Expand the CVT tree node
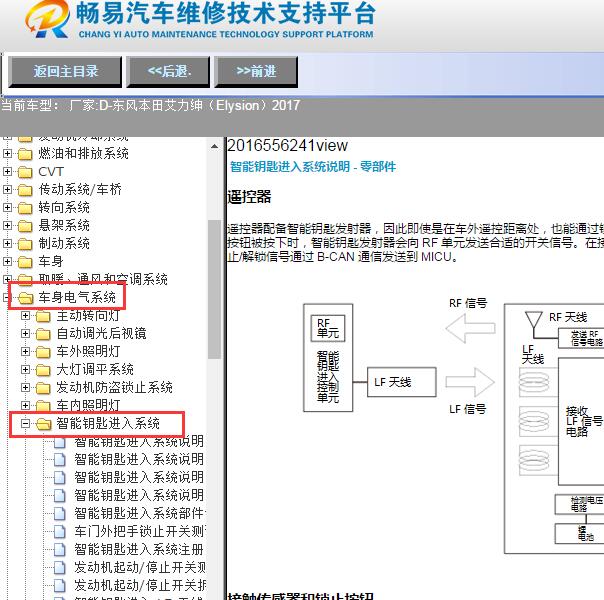 point(7,171)
